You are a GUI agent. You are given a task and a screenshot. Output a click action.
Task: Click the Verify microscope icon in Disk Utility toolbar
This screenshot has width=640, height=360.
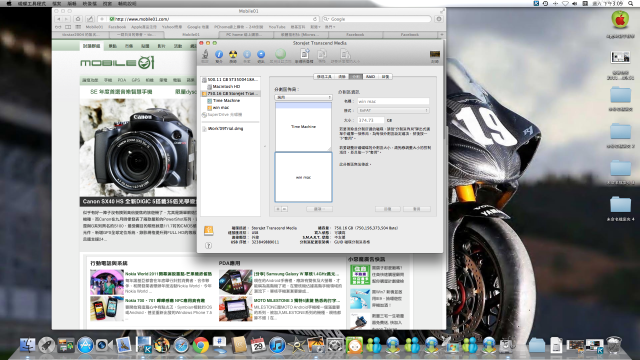pyautogui.click(x=205, y=54)
